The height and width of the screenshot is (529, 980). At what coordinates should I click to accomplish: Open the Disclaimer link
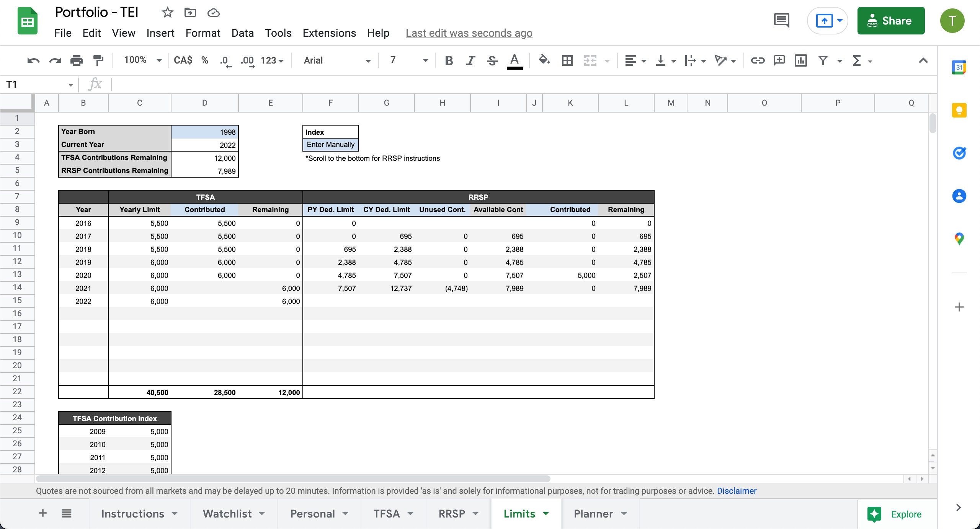click(x=737, y=491)
